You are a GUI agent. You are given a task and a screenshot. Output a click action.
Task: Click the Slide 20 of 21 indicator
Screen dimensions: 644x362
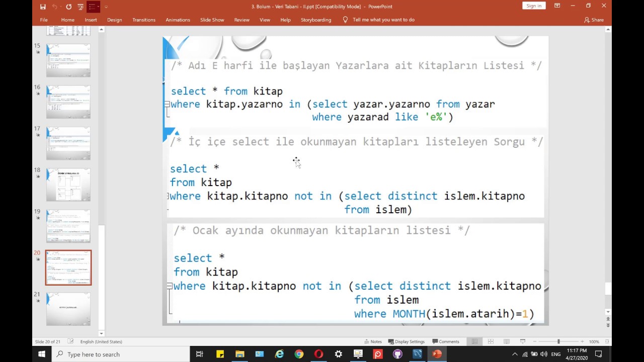pyautogui.click(x=48, y=342)
